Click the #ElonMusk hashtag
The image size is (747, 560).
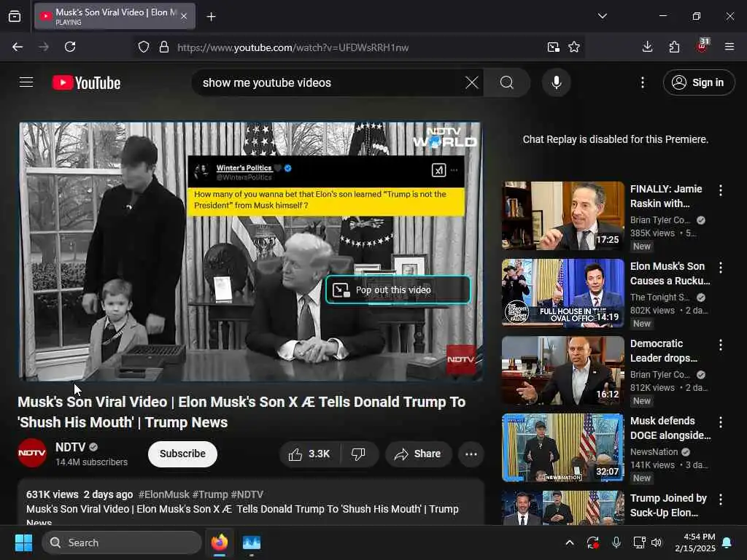[163, 494]
